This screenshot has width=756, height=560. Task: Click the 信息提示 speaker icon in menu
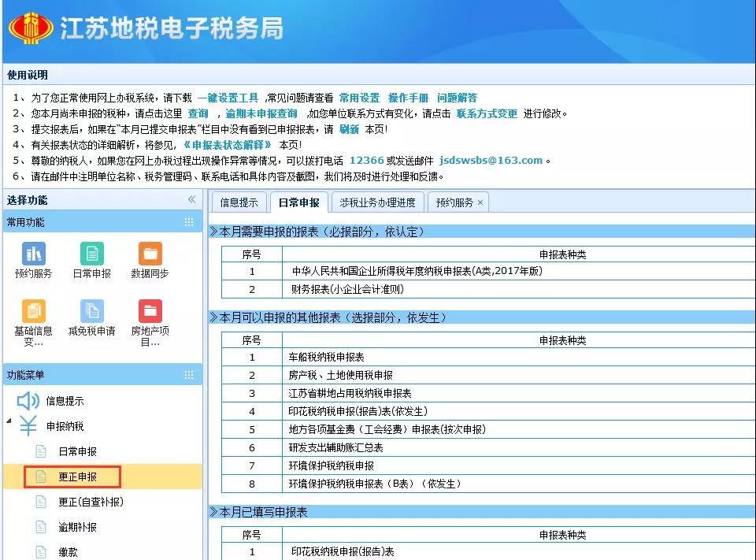[28, 401]
